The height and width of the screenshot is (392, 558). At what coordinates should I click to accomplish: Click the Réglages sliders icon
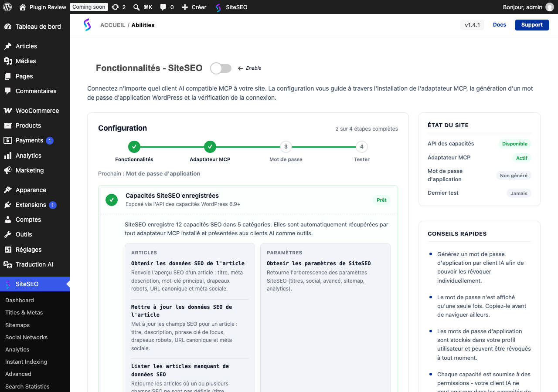(8, 250)
